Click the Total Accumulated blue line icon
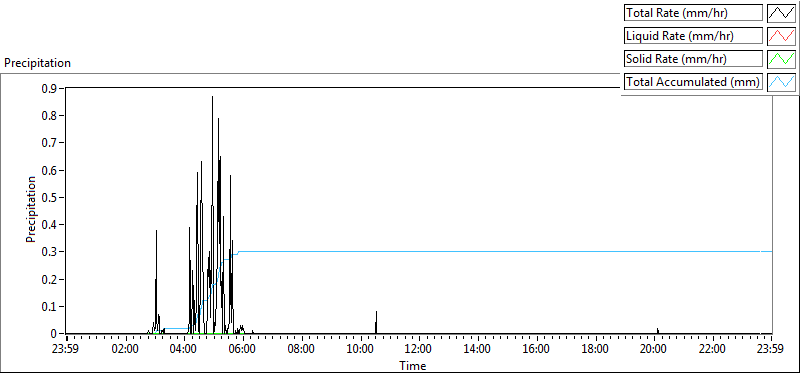 point(782,82)
